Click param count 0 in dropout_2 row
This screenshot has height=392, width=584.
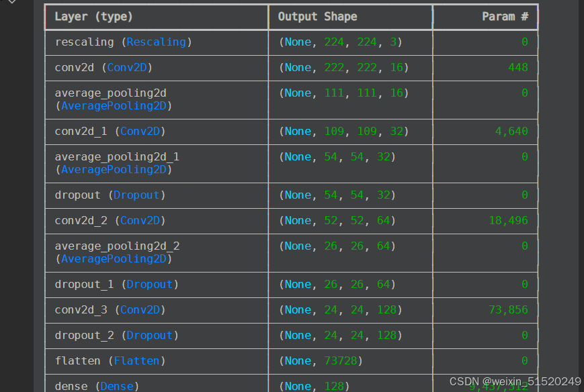tap(524, 336)
